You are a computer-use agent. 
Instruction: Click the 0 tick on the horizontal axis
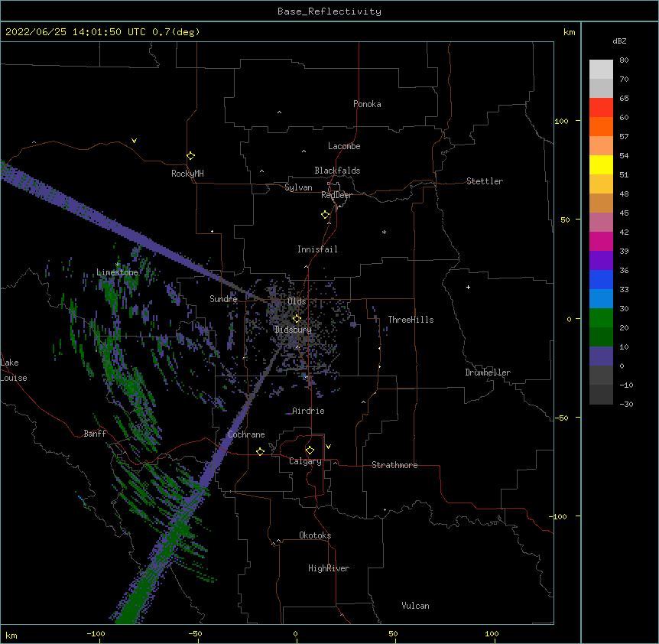coord(295,633)
